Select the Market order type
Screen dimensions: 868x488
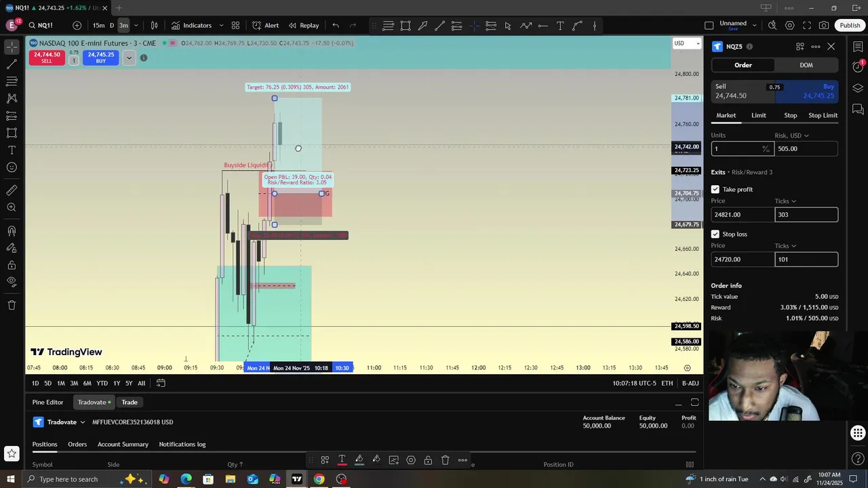tap(726, 115)
